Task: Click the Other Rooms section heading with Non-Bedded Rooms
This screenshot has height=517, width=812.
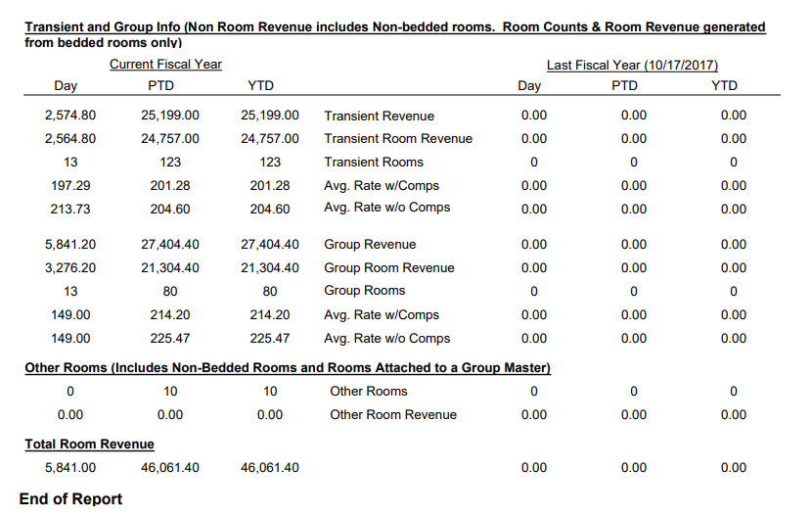Action: coord(288,368)
